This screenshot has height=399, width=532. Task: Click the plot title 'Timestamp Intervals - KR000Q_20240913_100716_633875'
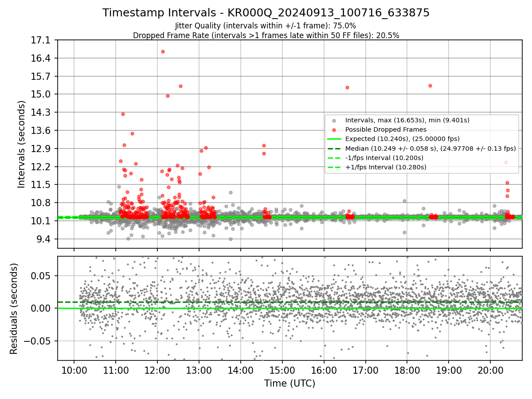click(266, 13)
